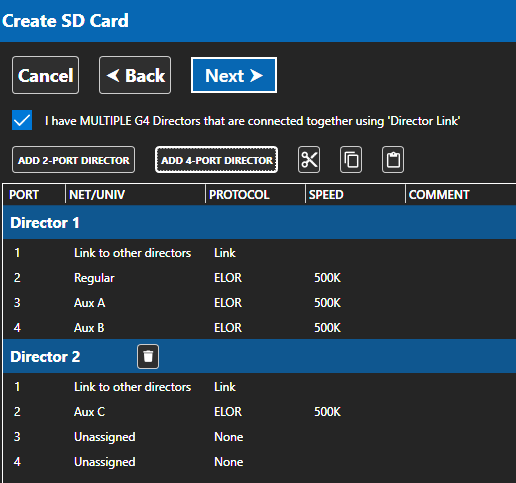Click the PORT column header
The image size is (516, 483).
point(24,195)
